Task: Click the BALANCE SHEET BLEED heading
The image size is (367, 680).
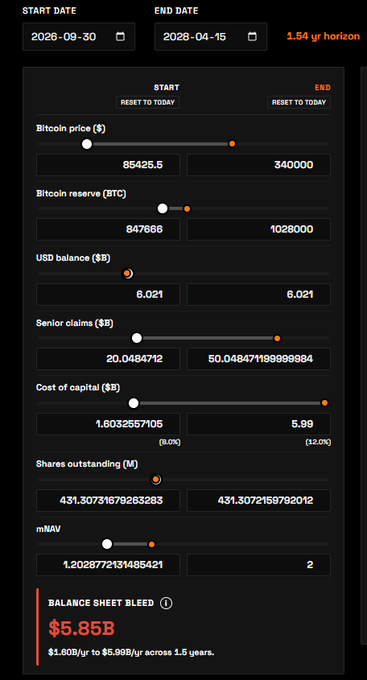Action: click(101, 603)
